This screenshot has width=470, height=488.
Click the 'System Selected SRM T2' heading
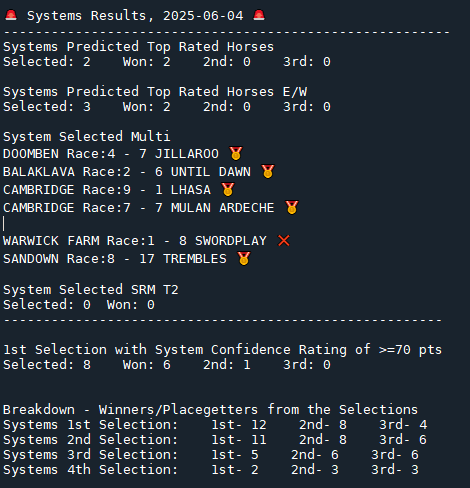click(x=91, y=290)
